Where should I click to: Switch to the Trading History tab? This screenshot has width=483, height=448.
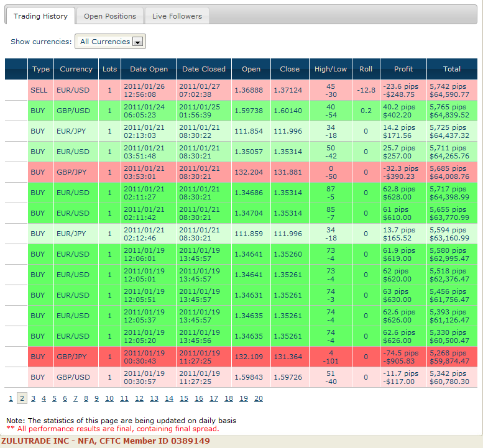click(40, 16)
